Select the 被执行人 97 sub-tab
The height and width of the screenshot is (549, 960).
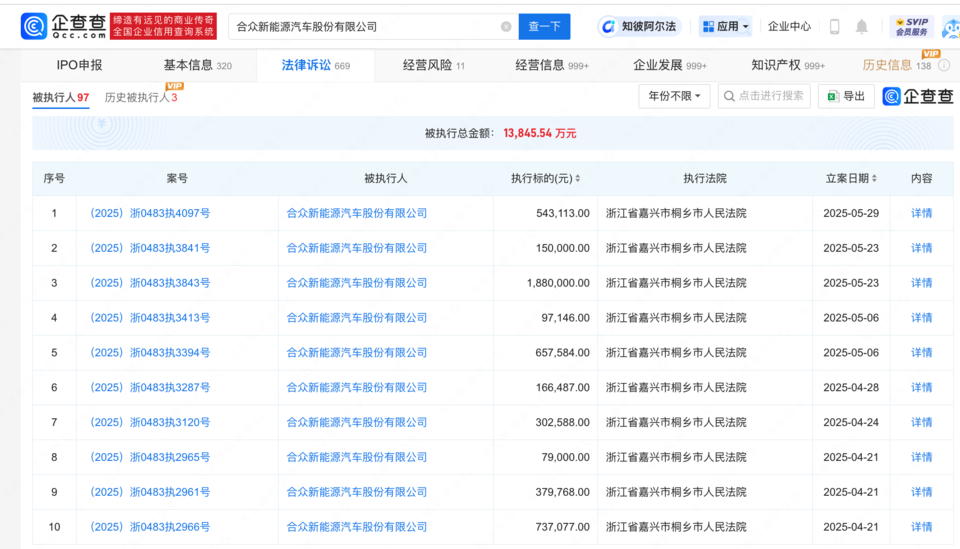coord(61,97)
